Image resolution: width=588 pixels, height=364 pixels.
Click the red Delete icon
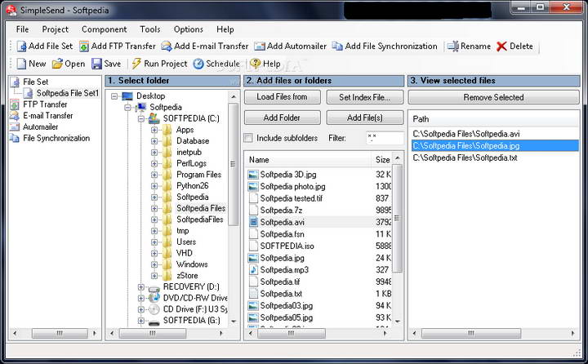coord(501,47)
